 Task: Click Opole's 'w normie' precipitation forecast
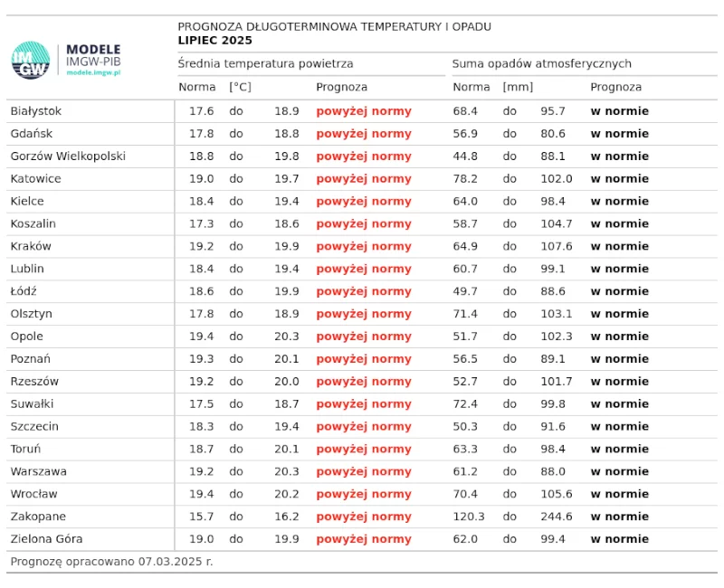(x=620, y=337)
